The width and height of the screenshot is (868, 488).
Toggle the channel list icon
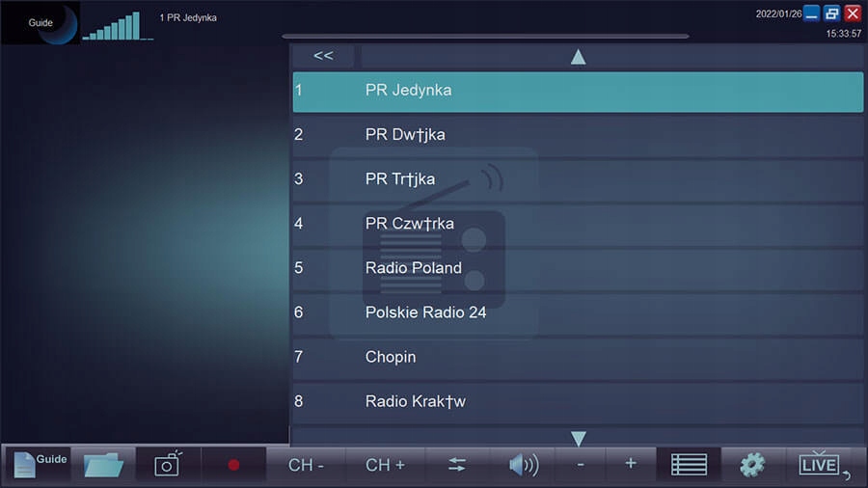click(689, 464)
